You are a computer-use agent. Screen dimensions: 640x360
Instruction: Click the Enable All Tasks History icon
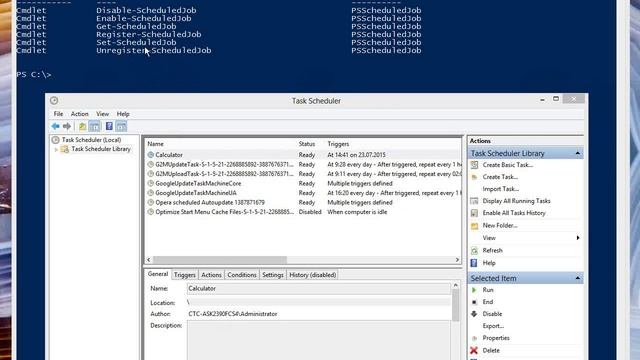pos(474,213)
